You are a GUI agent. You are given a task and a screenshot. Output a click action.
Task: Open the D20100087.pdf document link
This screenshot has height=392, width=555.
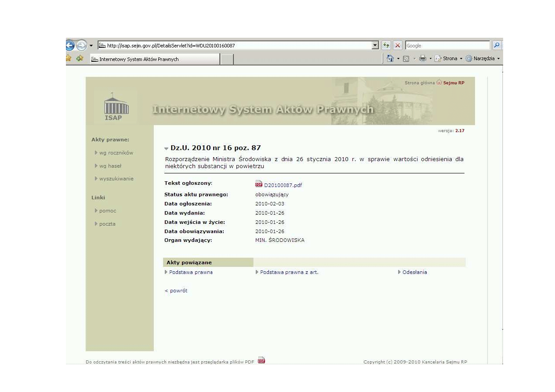[x=283, y=185]
